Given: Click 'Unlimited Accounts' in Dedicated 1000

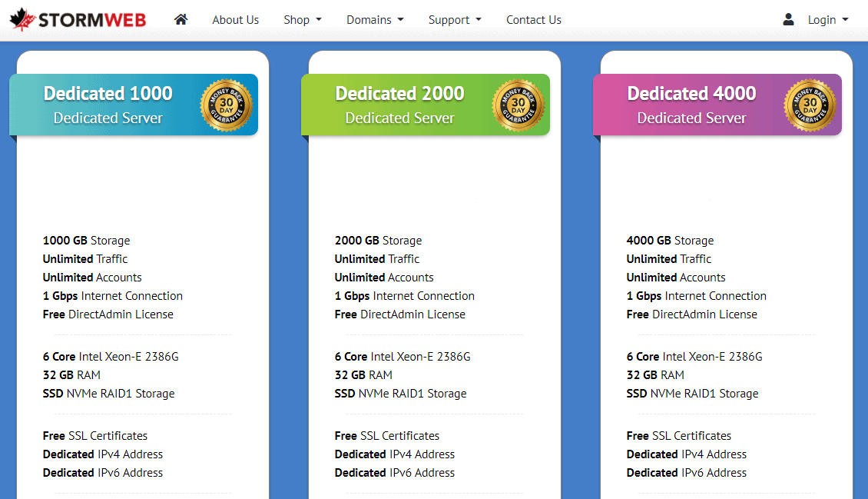Looking at the screenshot, I should (92, 277).
